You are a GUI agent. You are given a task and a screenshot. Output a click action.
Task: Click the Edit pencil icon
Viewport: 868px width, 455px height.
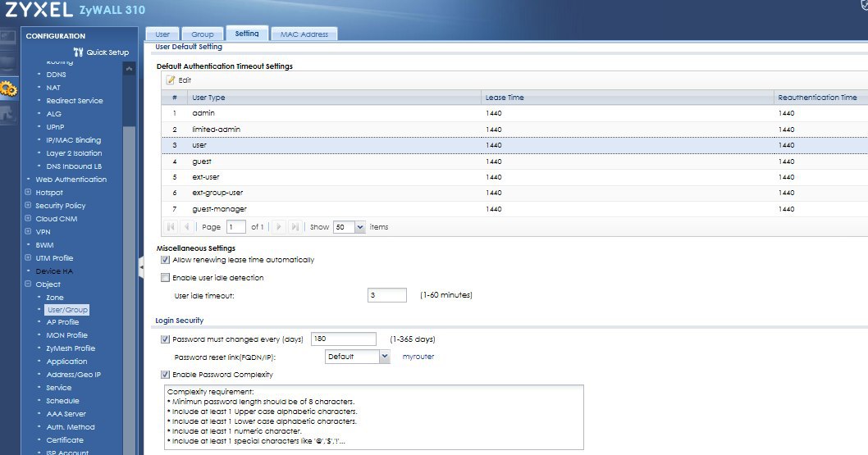point(171,80)
